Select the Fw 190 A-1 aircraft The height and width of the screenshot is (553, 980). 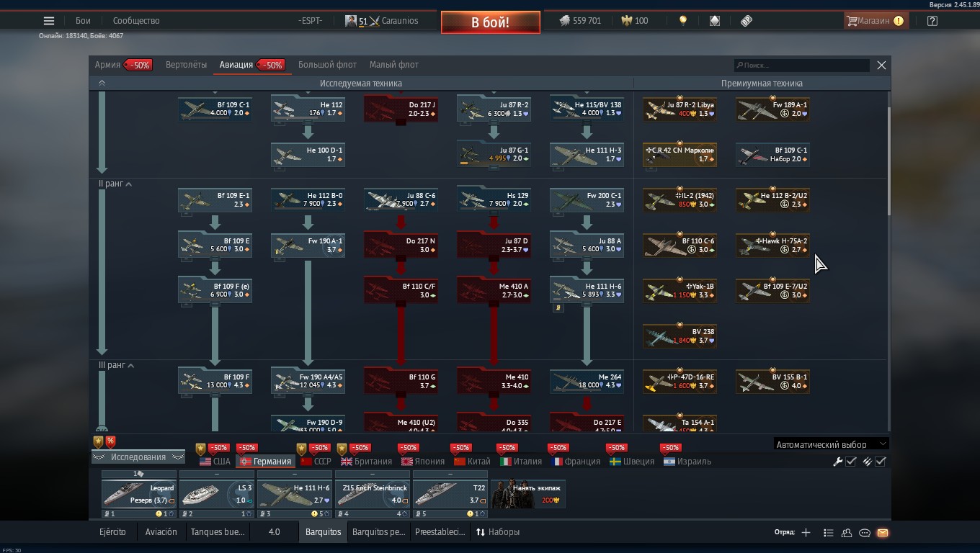tap(308, 246)
